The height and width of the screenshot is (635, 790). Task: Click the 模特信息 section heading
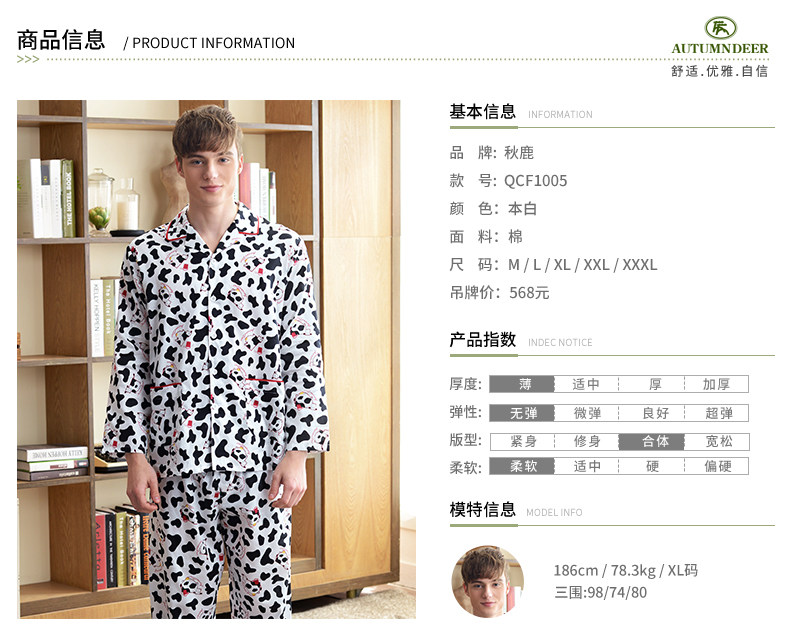[x=483, y=510]
